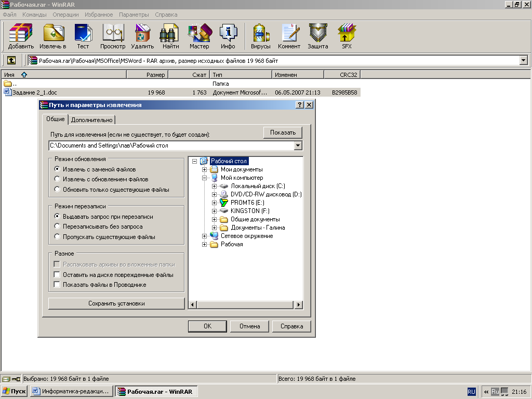Expand the Мои документы tree node
The height and width of the screenshot is (399, 532).
pos(204,169)
